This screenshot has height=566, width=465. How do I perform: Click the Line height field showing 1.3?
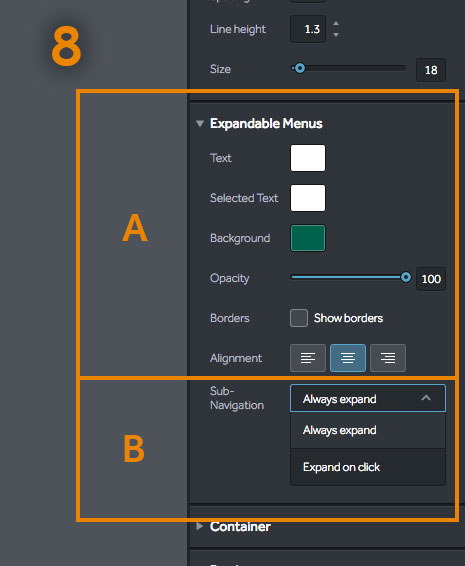click(x=308, y=29)
